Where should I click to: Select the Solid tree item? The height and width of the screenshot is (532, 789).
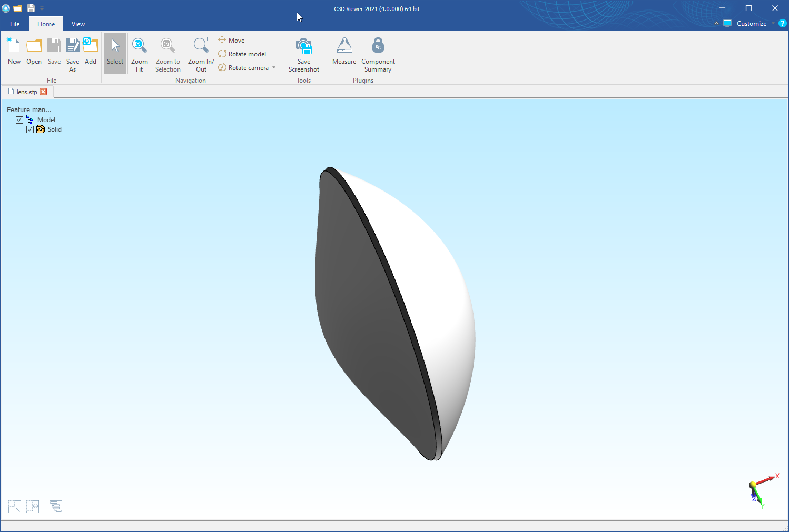[54, 129]
